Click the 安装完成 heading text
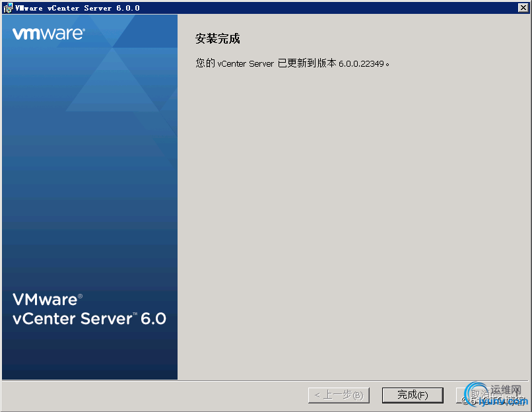Screen dimensions: 532x412 (x=217, y=38)
